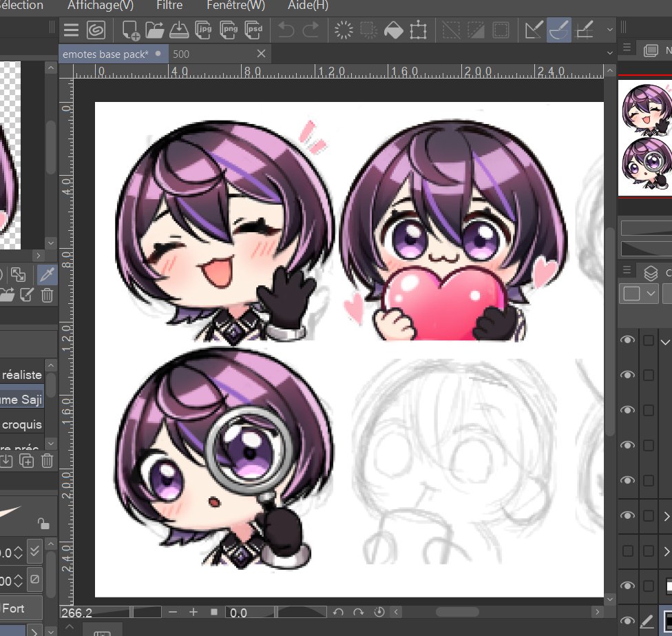672x636 pixels.
Task: Click the Redo arrow
Action: (311, 30)
